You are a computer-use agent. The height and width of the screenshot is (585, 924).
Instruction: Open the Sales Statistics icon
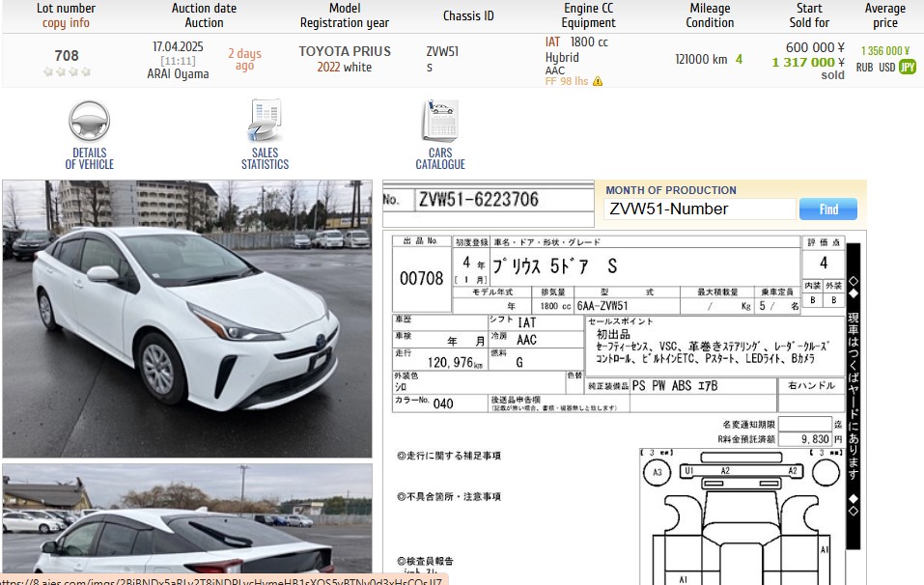click(266, 120)
